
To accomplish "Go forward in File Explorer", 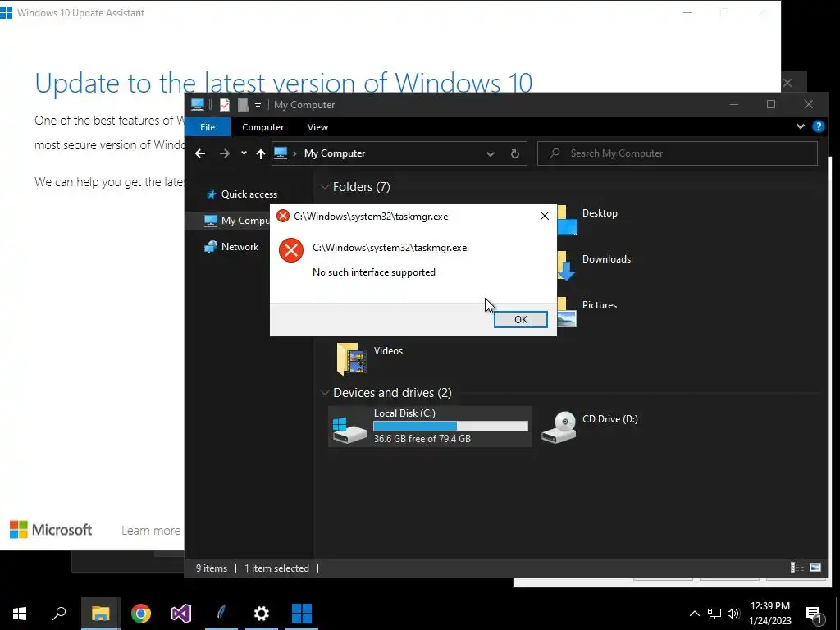I will [x=225, y=153].
